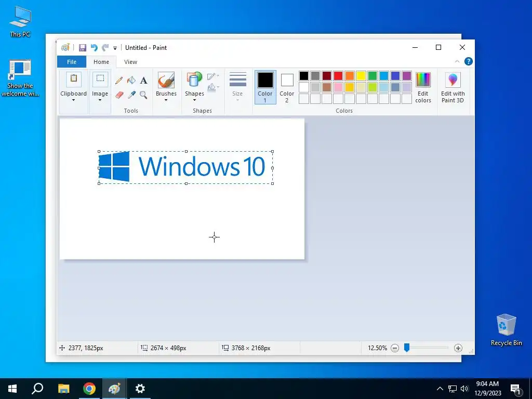Open the Shapes dropdown arrow

point(194,100)
